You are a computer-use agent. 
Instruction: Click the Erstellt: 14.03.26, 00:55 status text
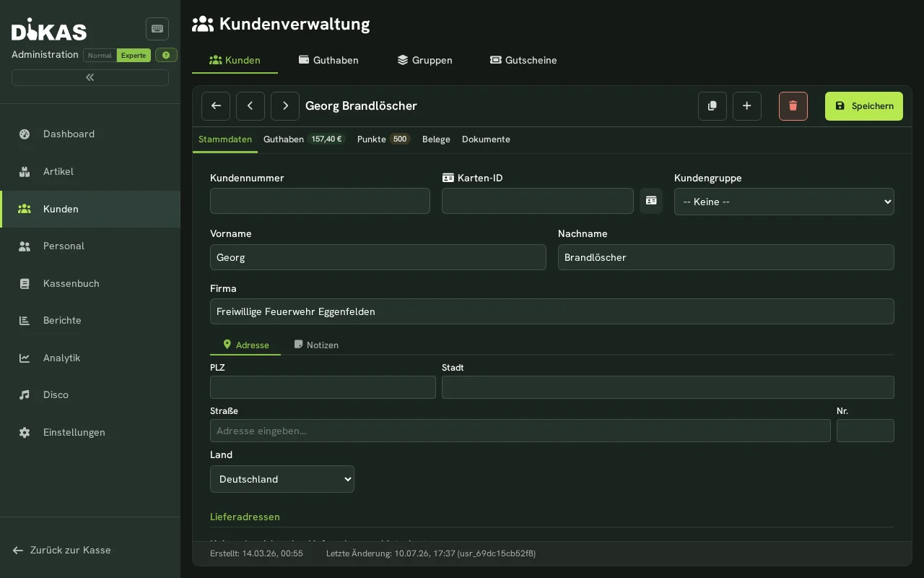coord(256,553)
